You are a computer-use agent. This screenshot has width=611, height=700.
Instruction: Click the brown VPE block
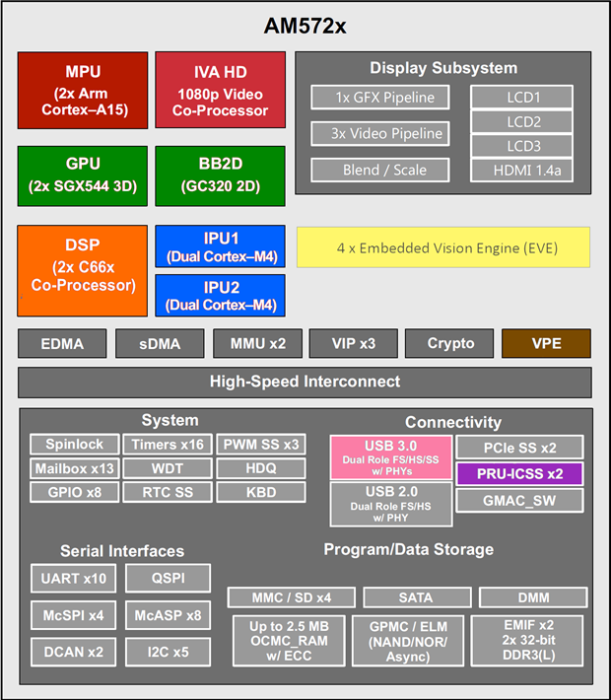(546, 343)
